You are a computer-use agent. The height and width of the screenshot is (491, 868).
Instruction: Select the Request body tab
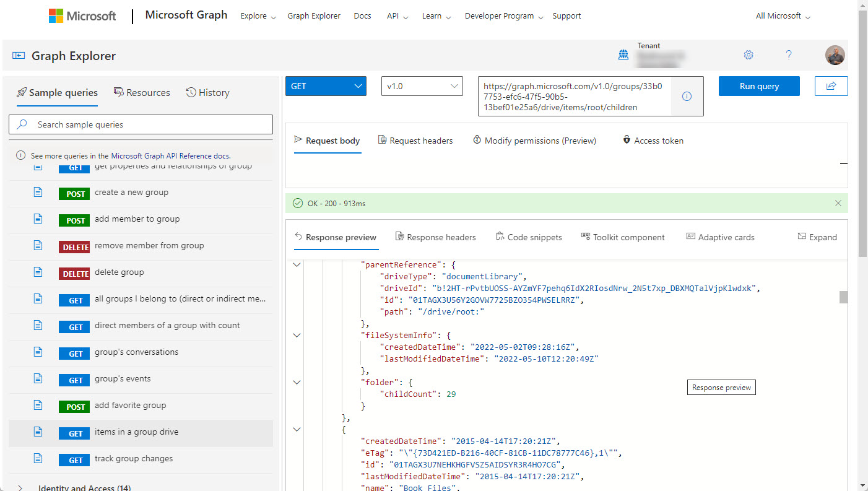click(x=327, y=141)
